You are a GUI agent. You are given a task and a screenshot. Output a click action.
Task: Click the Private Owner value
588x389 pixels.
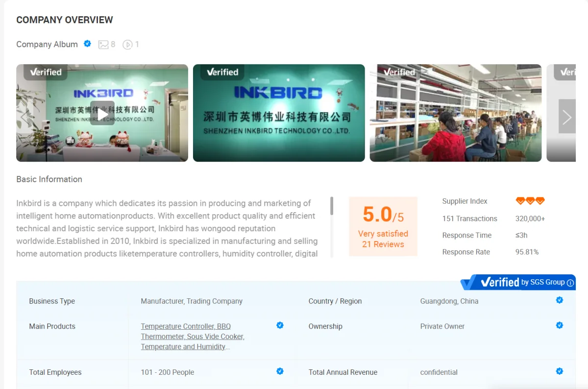442,326
